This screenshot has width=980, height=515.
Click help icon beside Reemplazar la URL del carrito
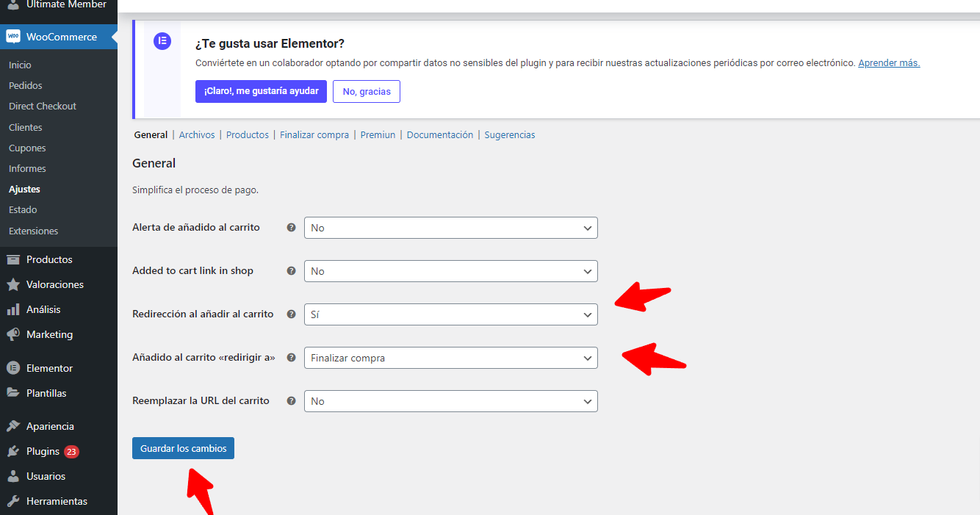coord(291,401)
